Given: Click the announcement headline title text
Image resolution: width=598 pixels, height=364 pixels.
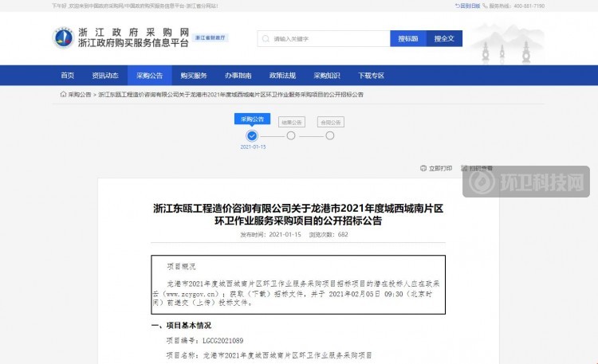Looking at the screenshot, I should pos(298,214).
